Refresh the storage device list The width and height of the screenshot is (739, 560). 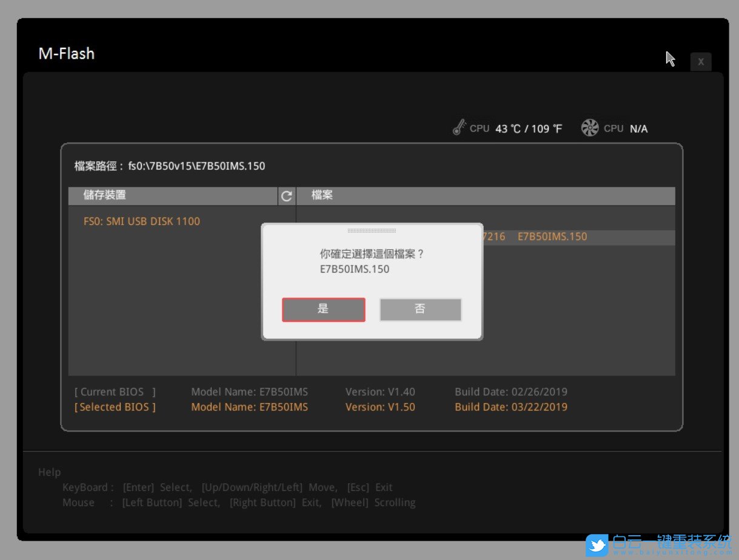click(x=286, y=196)
